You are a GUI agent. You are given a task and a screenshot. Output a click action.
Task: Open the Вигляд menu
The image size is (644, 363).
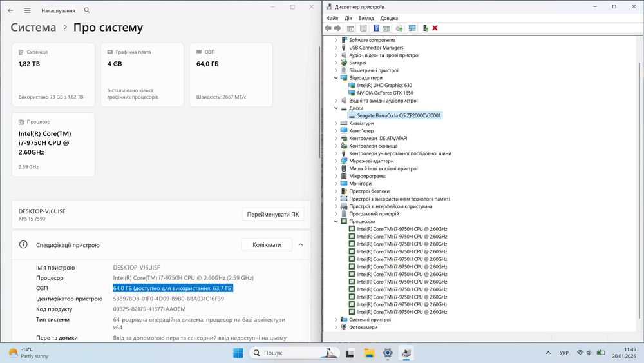point(366,18)
